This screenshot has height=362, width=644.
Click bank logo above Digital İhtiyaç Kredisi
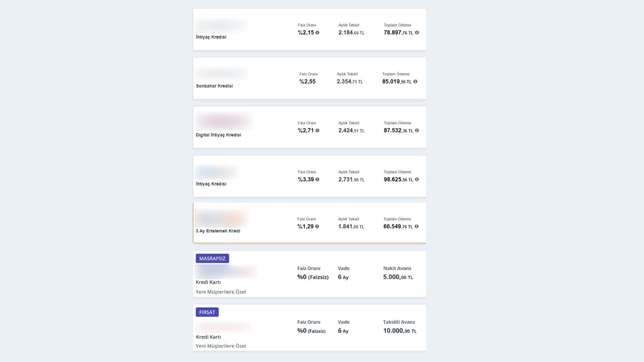point(224,121)
